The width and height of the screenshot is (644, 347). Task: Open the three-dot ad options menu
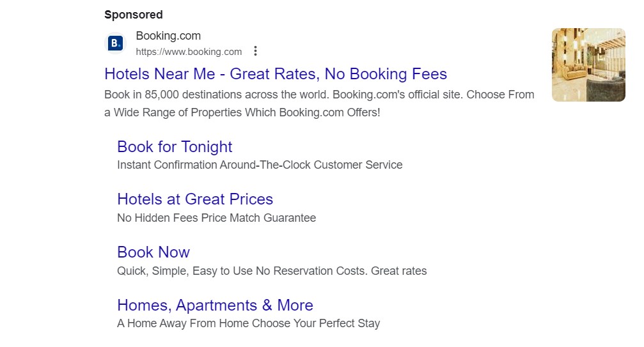pyautogui.click(x=255, y=51)
